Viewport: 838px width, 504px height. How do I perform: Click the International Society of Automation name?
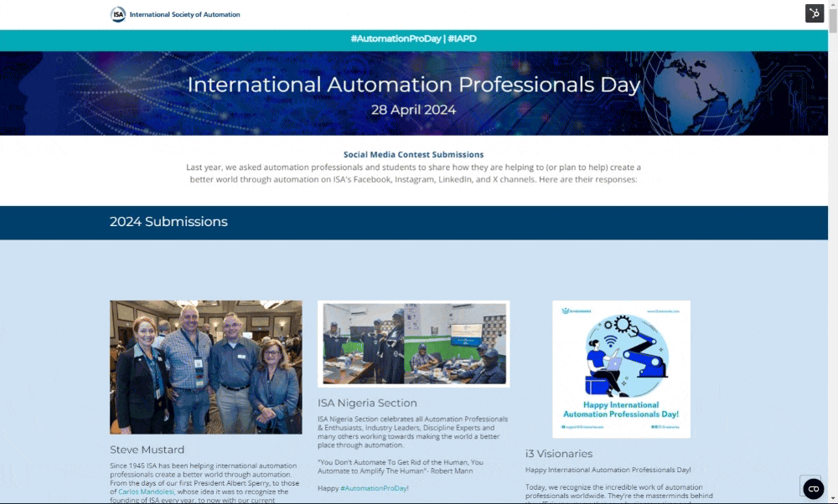click(184, 14)
